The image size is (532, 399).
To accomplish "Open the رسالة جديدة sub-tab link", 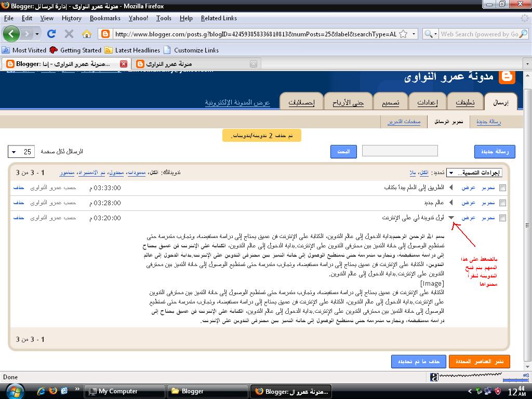I will [488, 122].
